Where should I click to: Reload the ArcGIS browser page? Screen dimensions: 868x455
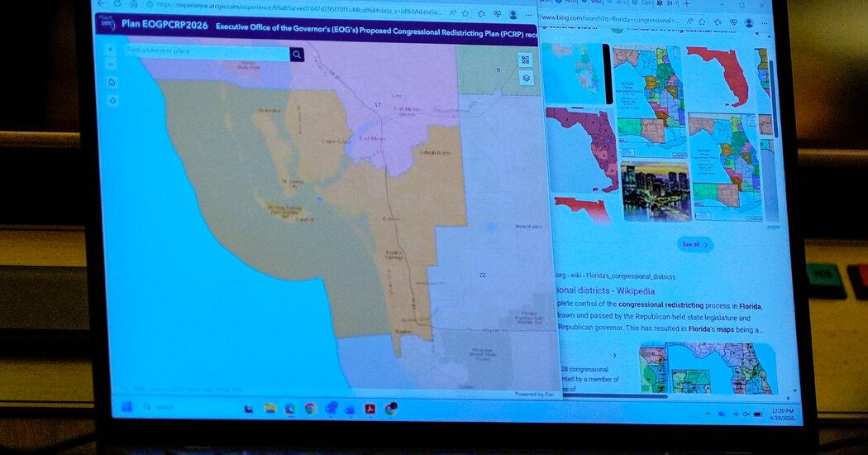[118, 3]
